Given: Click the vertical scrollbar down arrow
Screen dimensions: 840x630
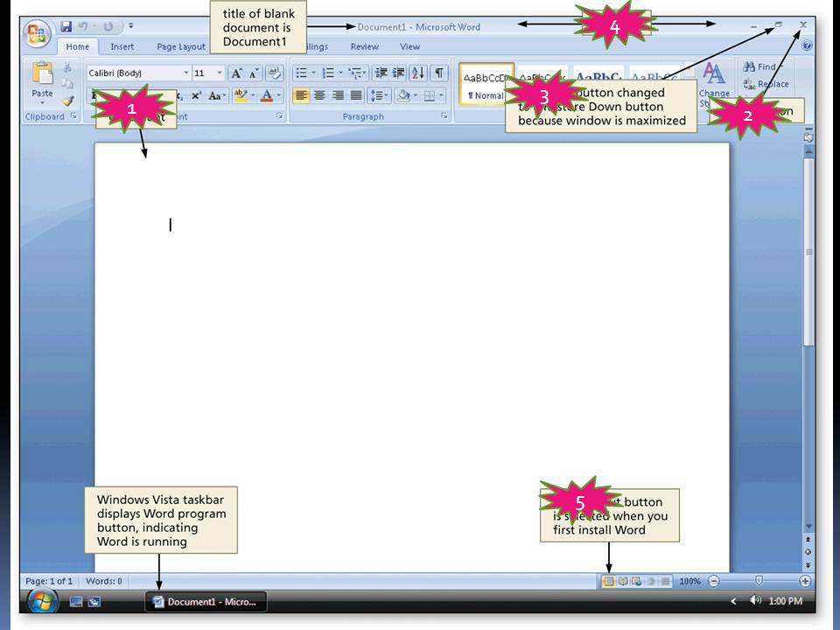Looking at the screenshot, I should 808,527.
